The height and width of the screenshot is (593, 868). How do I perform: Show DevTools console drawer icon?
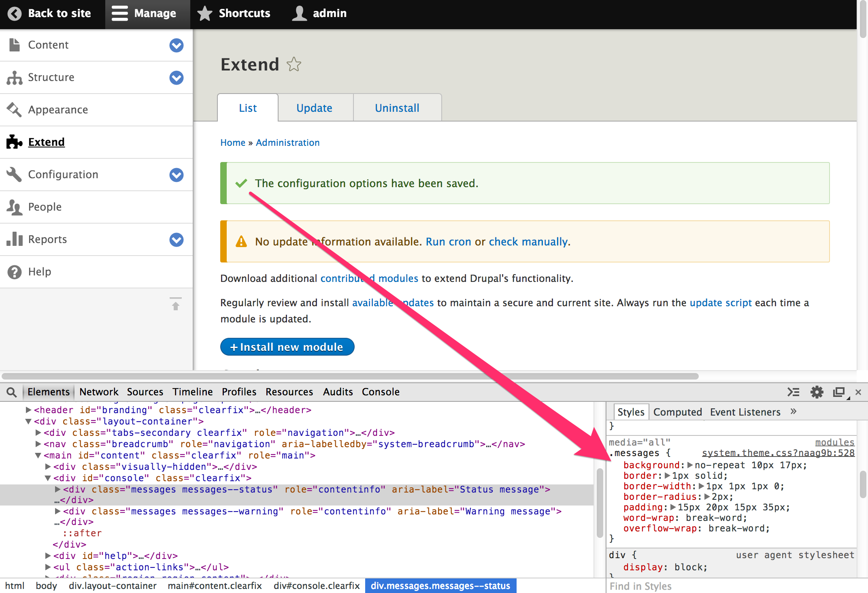click(793, 392)
